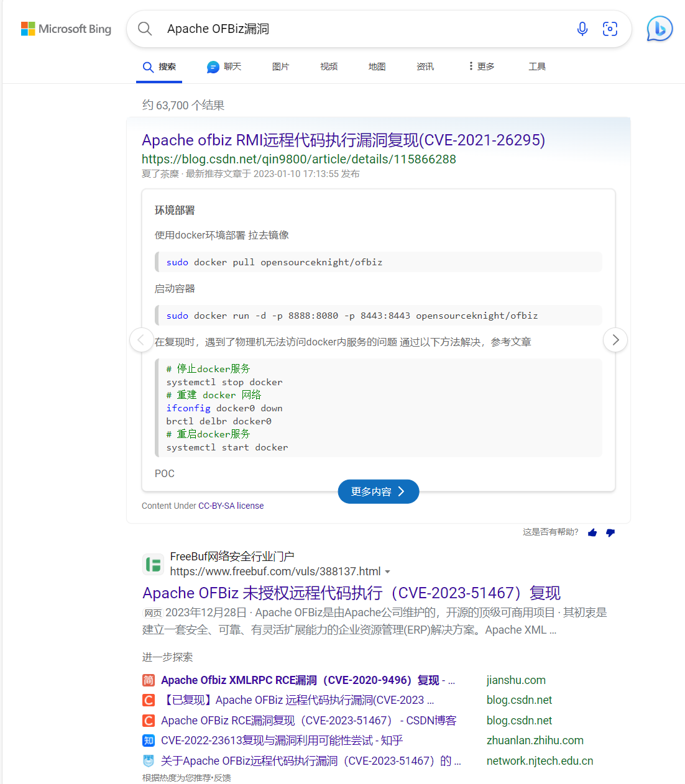Click the magnifying glass search icon
Viewport: 685px width, 784px height.
coord(145,29)
